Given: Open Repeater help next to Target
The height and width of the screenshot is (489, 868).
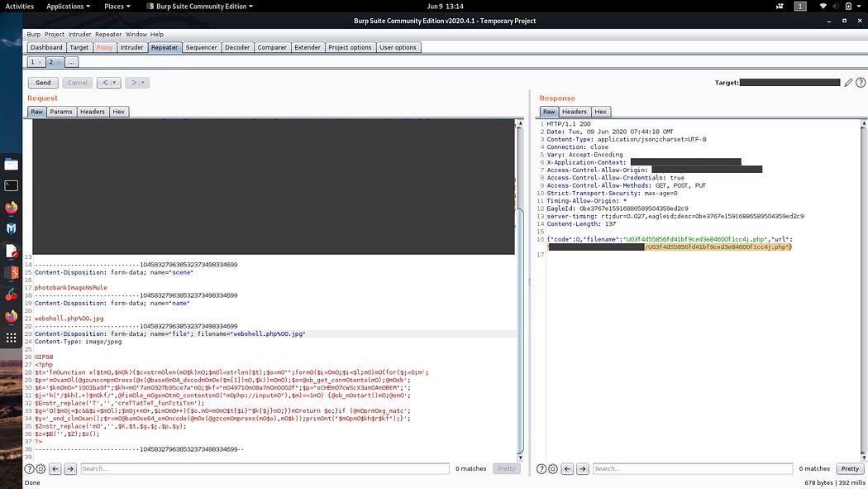Looking at the screenshot, I should pyautogui.click(x=861, y=83).
